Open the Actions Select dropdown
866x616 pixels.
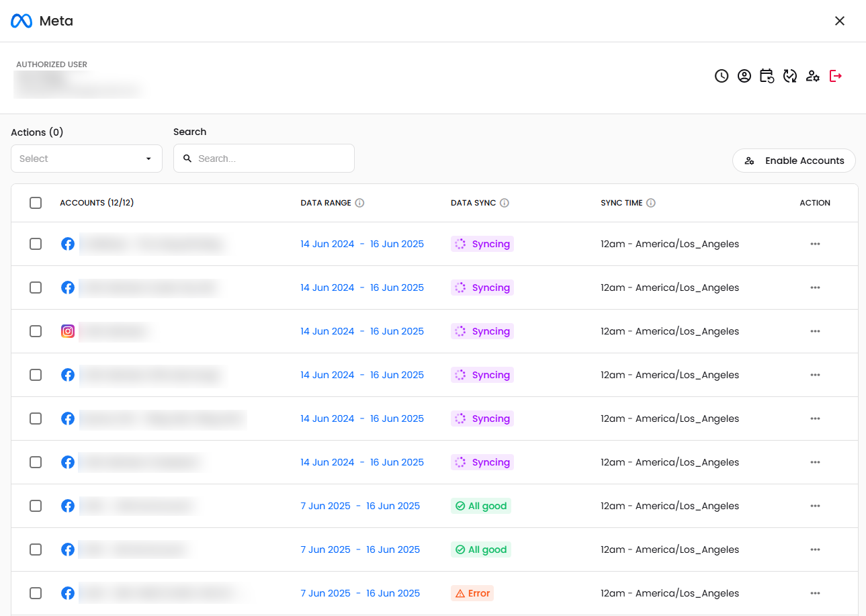pyautogui.click(x=87, y=159)
